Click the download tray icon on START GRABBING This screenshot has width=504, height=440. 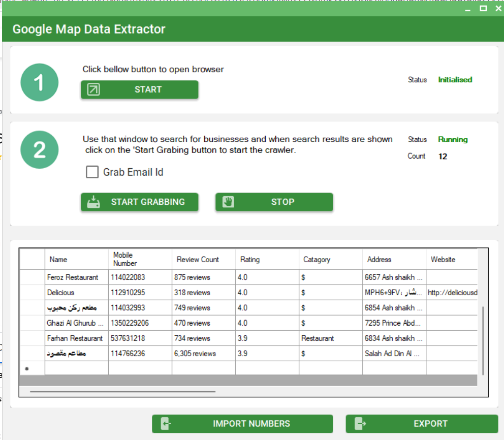tap(93, 202)
